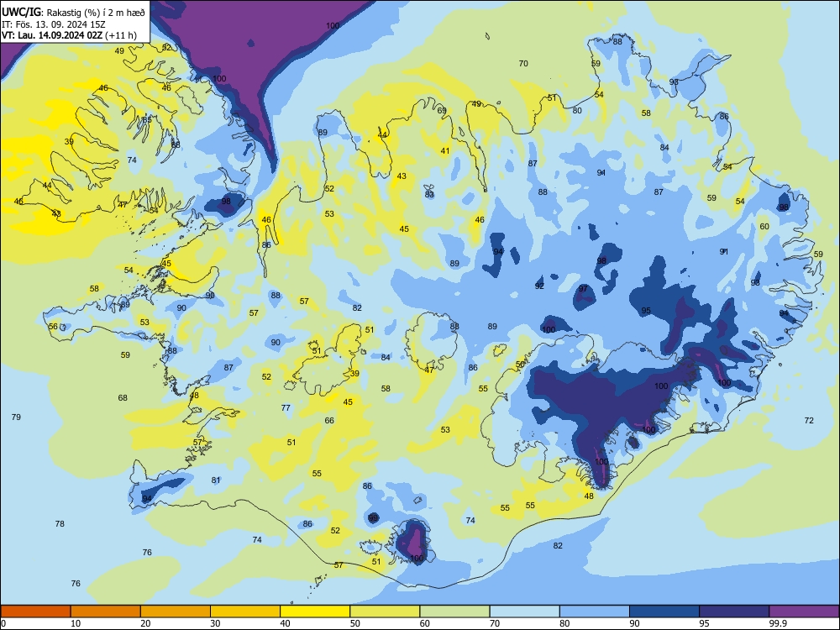840x630 pixels.
Task: Click the legend tick label '20'
Action: (145, 623)
